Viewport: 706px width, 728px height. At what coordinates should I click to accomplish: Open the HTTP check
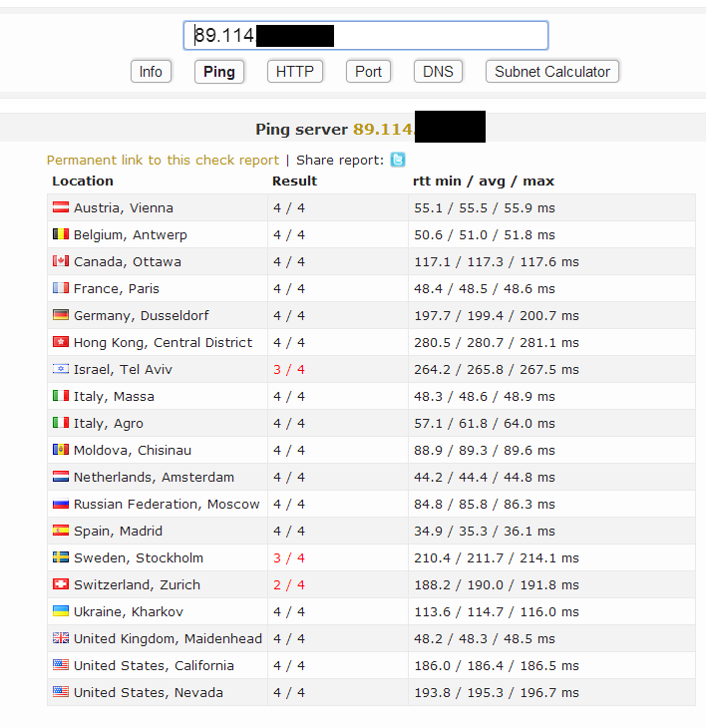[294, 72]
